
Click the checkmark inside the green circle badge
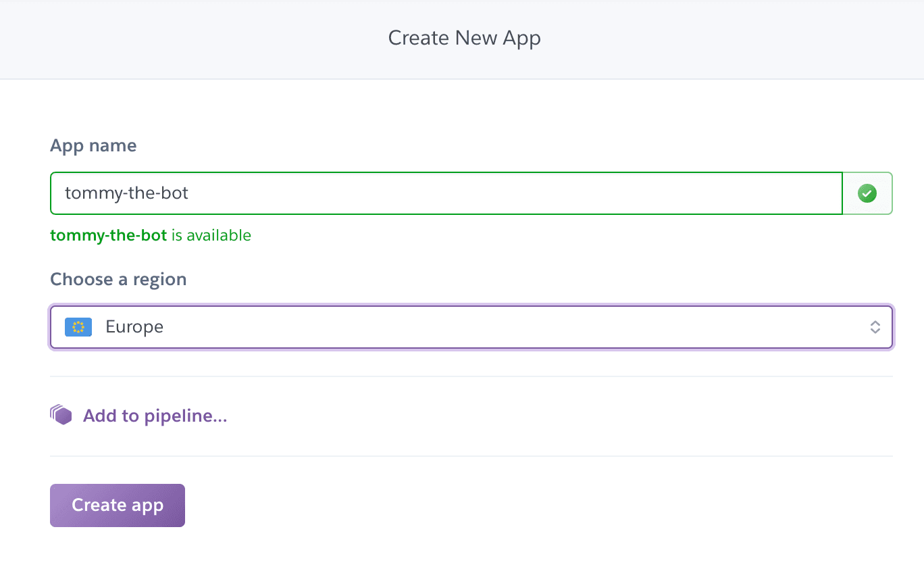(867, 193)
